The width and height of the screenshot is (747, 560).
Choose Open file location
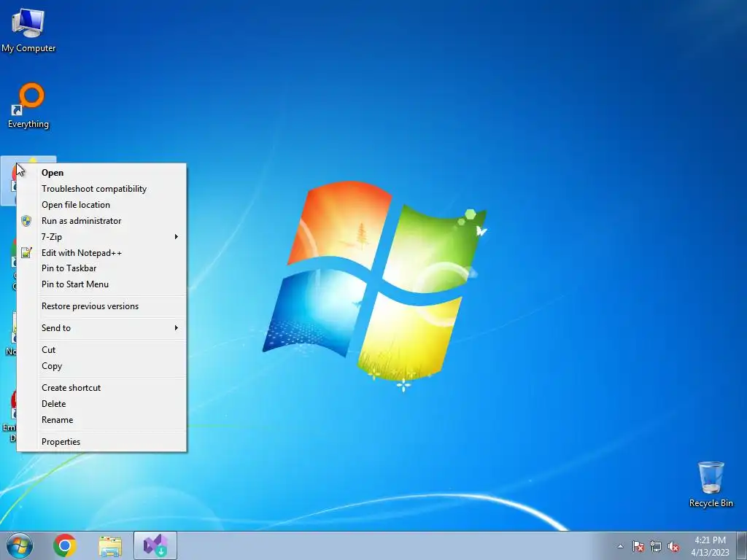point(102,205)
